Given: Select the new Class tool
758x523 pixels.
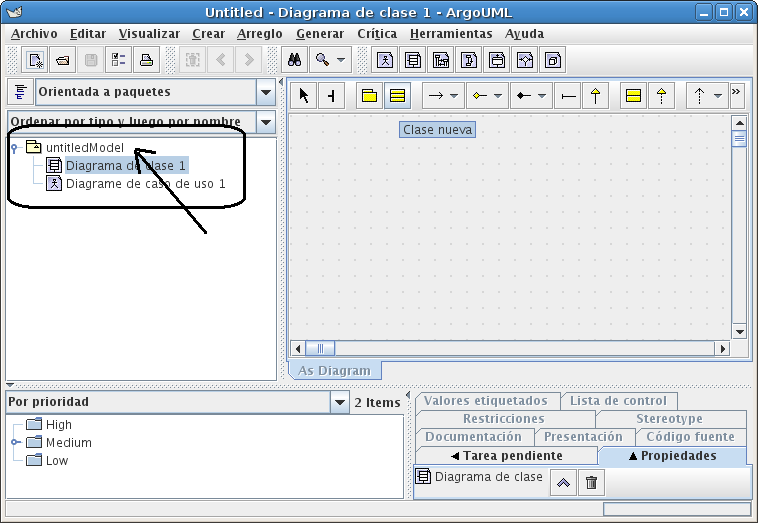Looking at the screenshot, I should click(397, 96).
